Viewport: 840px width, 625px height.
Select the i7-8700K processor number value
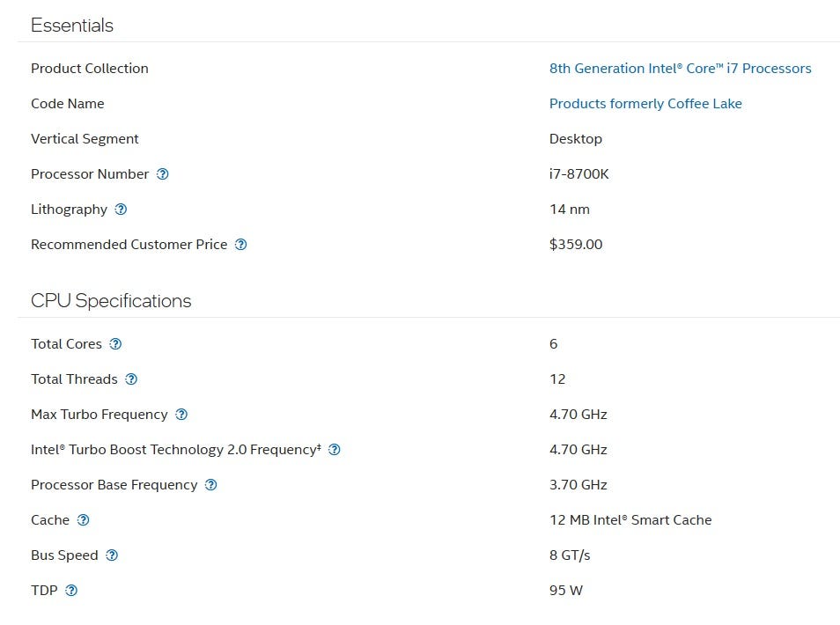(578, 174)
